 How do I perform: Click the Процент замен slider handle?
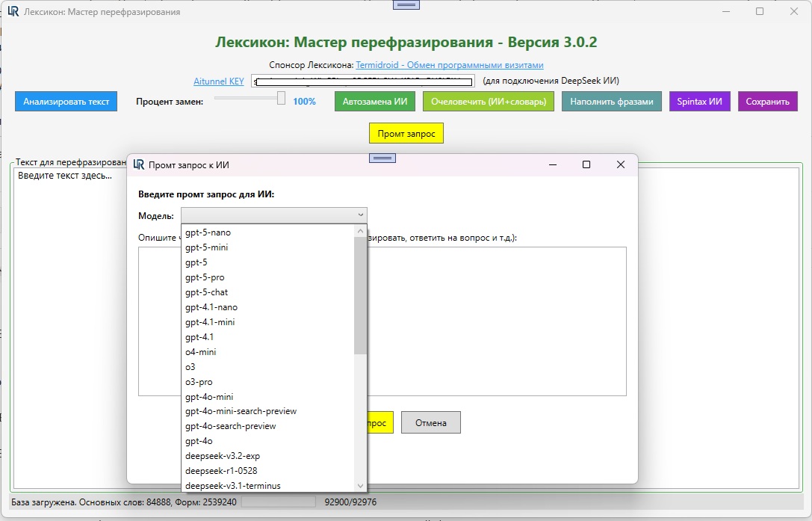(281, 98)
